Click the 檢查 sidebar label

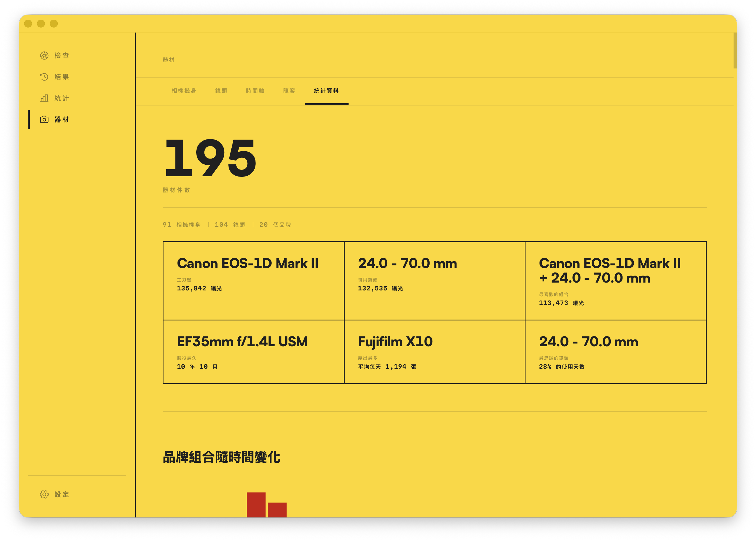point(62,55)
